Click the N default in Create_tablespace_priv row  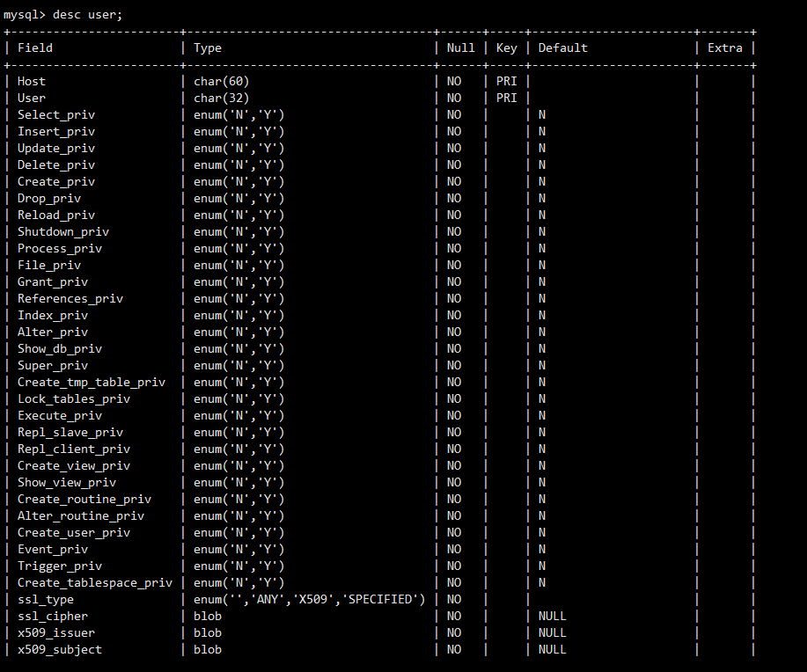[542, 583]
